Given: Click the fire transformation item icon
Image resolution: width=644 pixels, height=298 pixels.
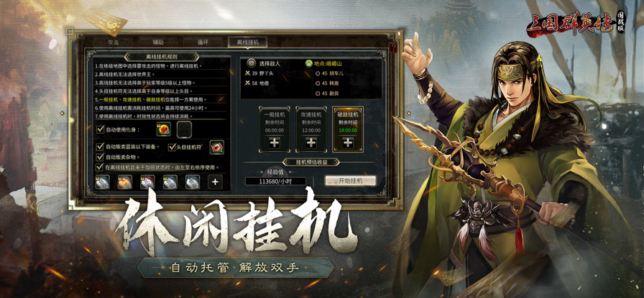Looking at the screenshot, I should (x=163, y=130).
